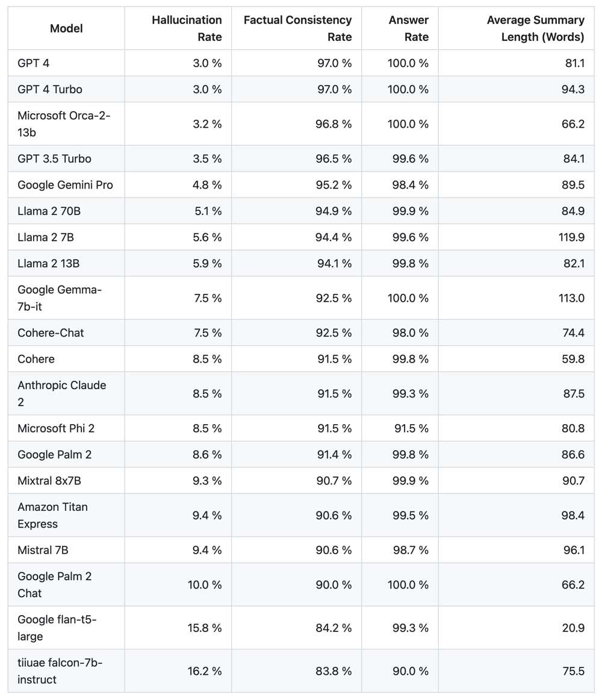Click the Mixtral 8x7B model cell
This screenshot has width=602, height=700.
pyautogui.click(x=49, y=481)
